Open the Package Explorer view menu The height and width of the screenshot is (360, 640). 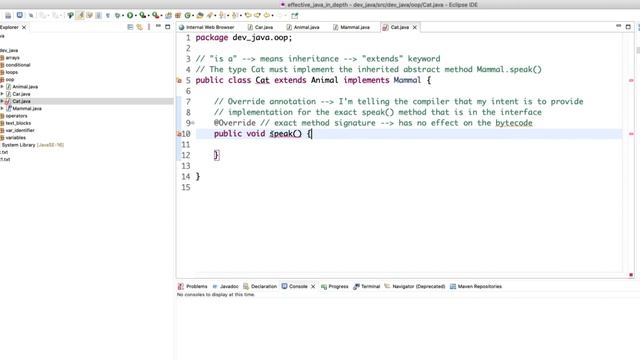[149, 27]
